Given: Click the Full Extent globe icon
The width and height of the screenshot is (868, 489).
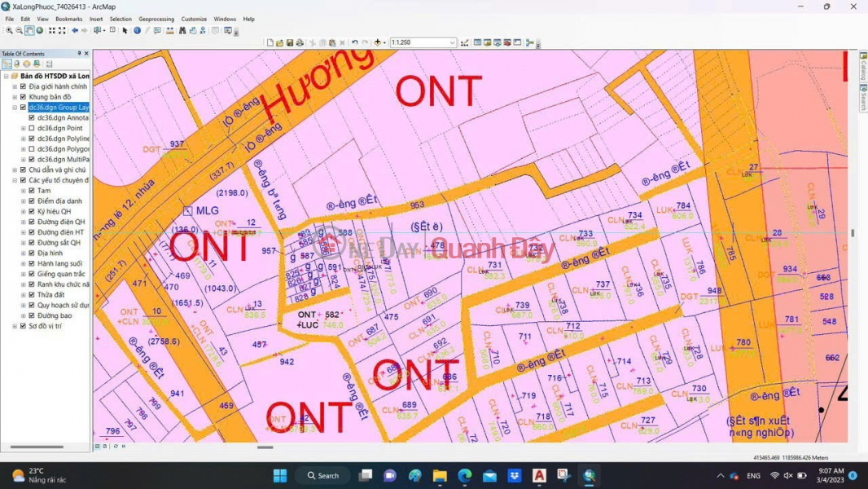Looking at the screenshot, I should [x=40, y=30].
